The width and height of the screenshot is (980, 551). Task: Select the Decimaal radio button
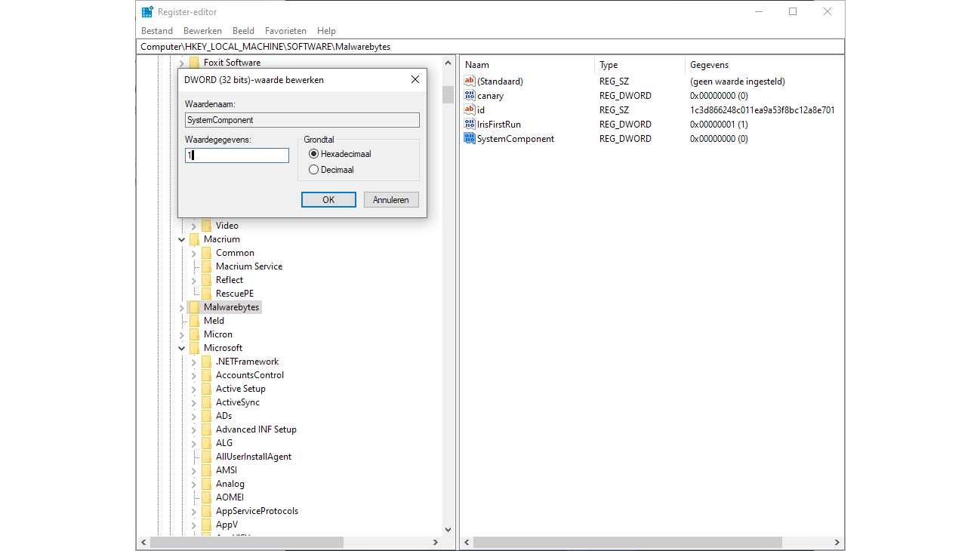tap(314, 170)
